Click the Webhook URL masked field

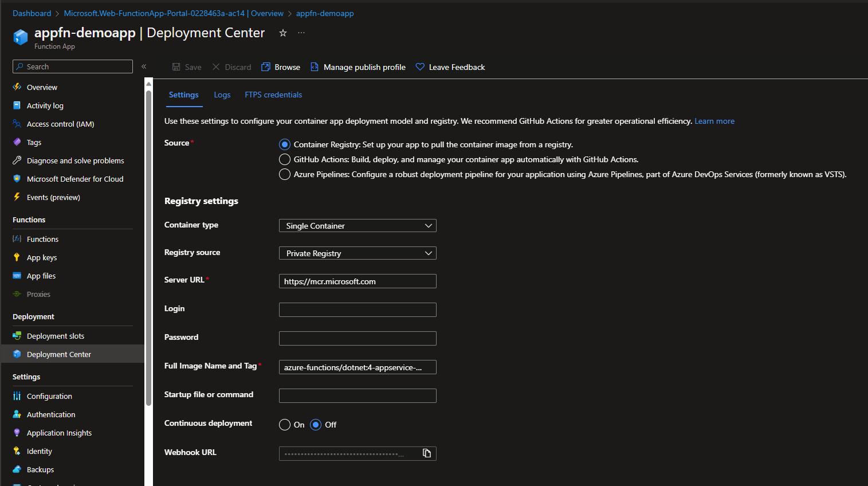point(358,454)
